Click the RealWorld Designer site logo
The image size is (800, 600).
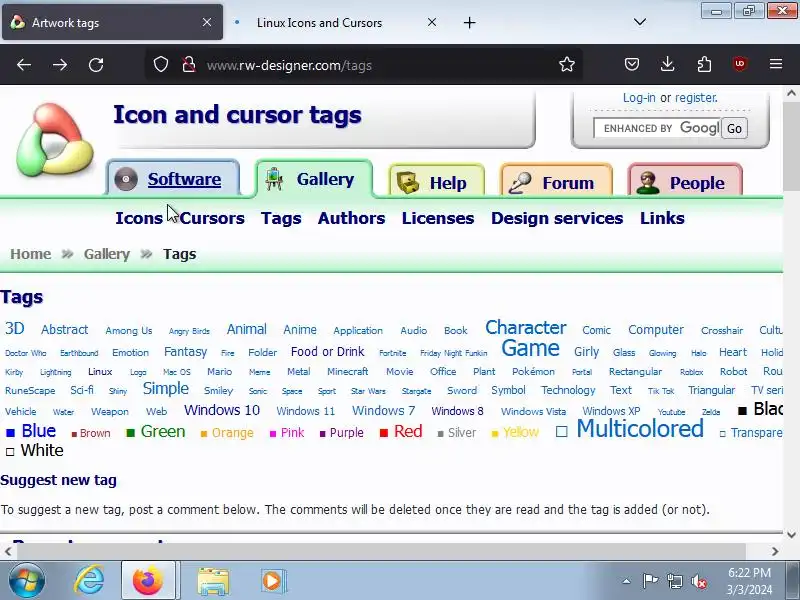click(55, 140)
